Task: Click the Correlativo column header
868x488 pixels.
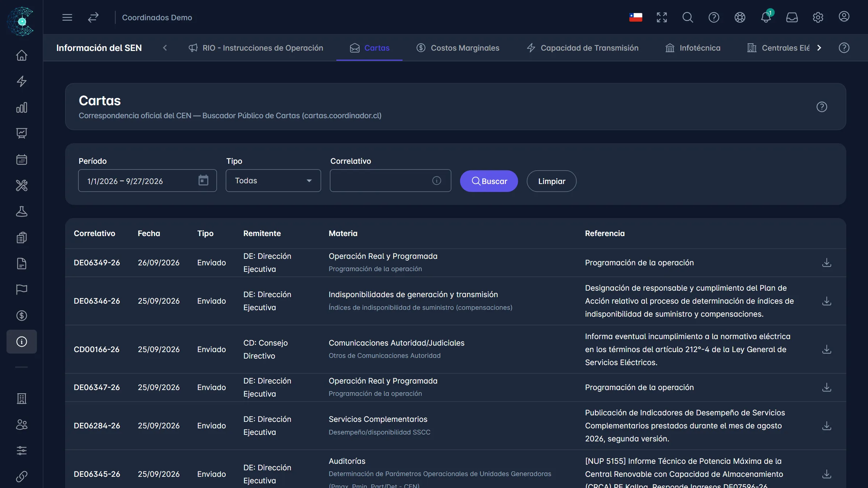Action: (x=94, y=234)
